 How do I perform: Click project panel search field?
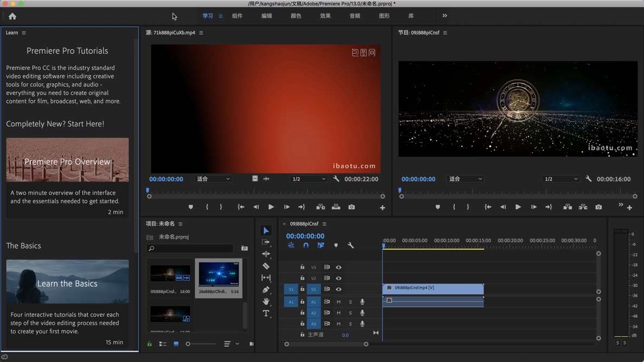[x=190, y=248]
